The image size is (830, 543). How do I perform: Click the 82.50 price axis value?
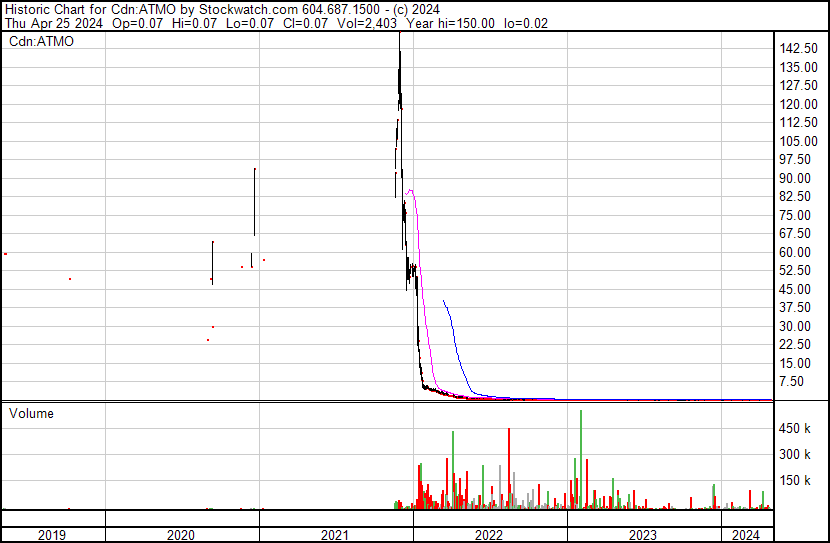click(x=795, y=196)
